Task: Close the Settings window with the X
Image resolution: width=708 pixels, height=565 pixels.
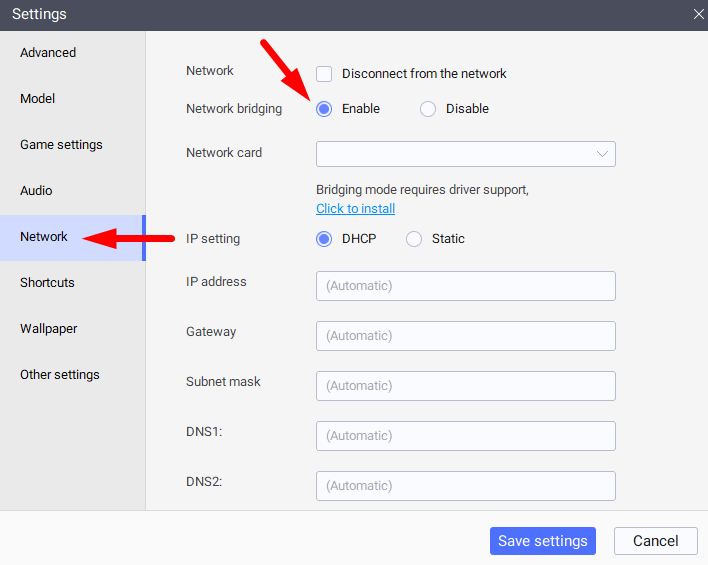Action: (698, 14)
